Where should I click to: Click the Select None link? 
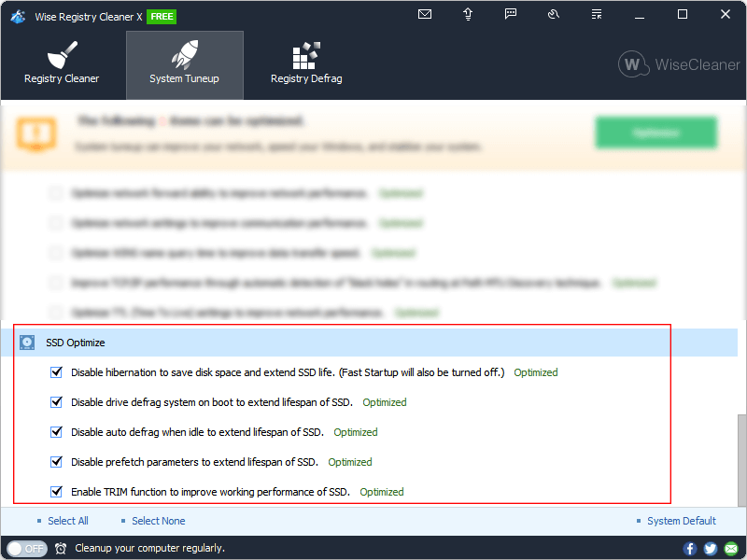coord(159,521)
